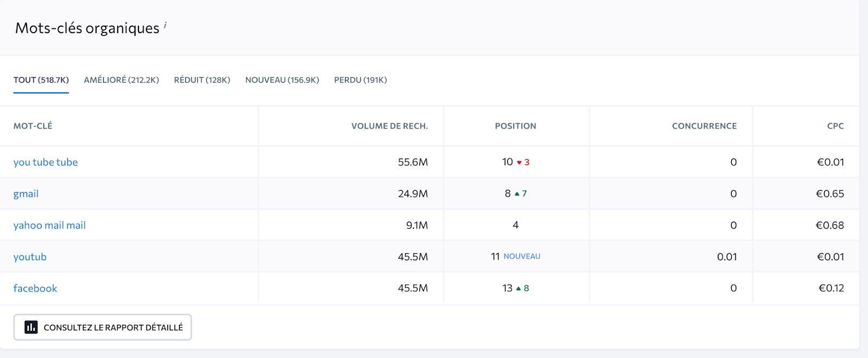Click the VOLUME DE RECH. column header
This screenshot has height=358, width=868.
click(x=390, y=126)
